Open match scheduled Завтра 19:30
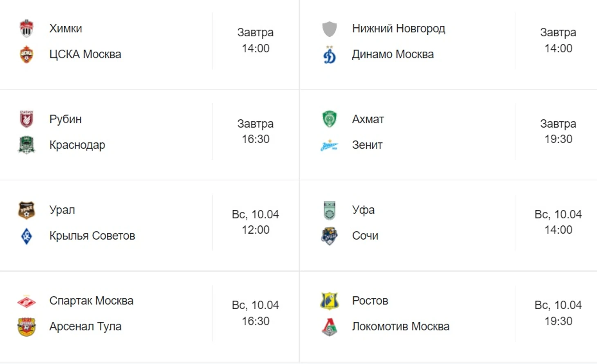The image size is (597, 364). point(558,131)
